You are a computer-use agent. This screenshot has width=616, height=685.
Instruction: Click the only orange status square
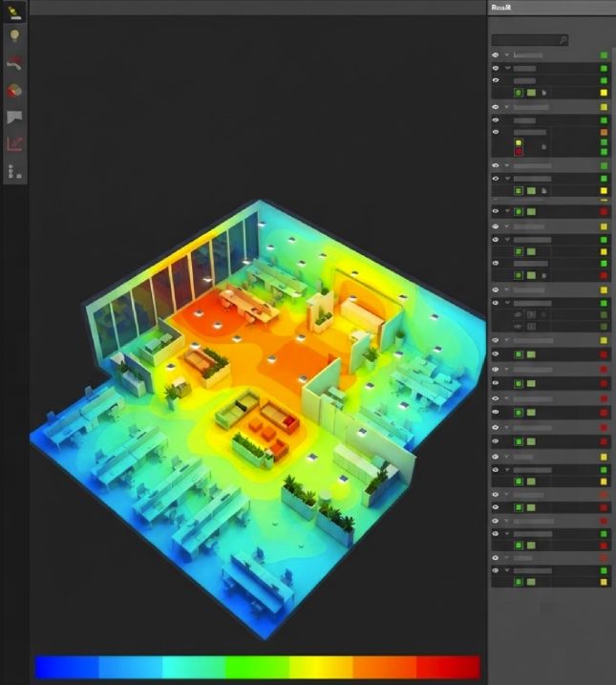[604, 132]
